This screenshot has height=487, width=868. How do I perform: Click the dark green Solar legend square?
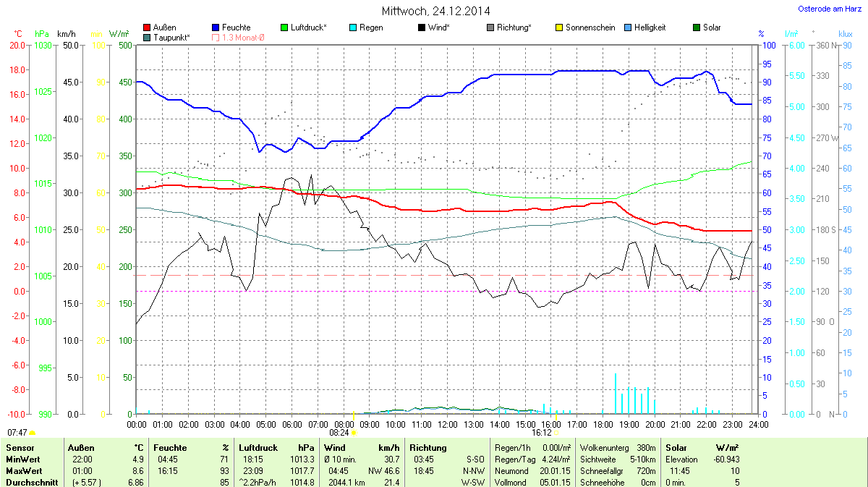[696, 27]
